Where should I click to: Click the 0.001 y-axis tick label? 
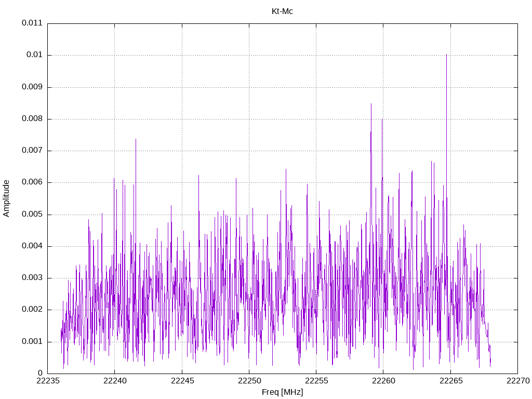coord(32,342)
